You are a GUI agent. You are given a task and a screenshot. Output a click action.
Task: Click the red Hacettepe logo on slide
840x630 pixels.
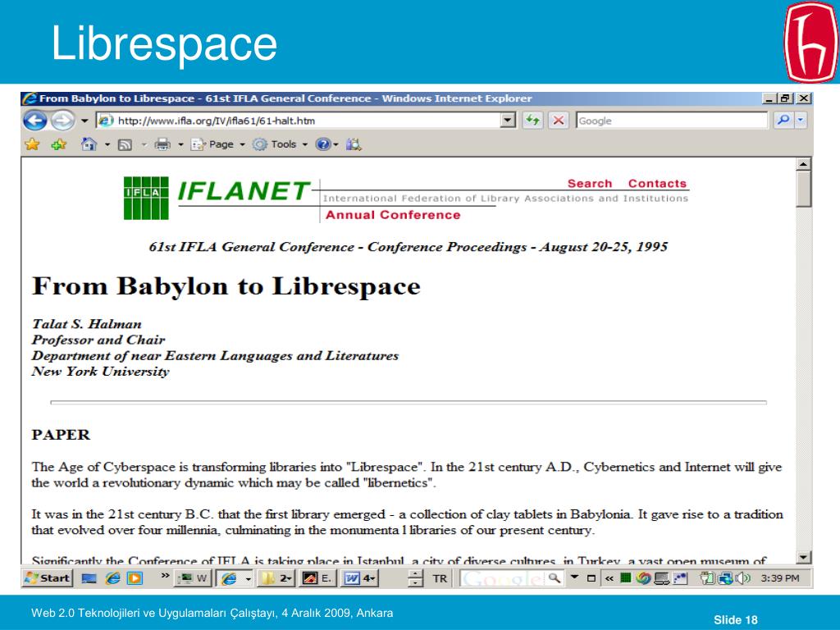coord(811,42)
